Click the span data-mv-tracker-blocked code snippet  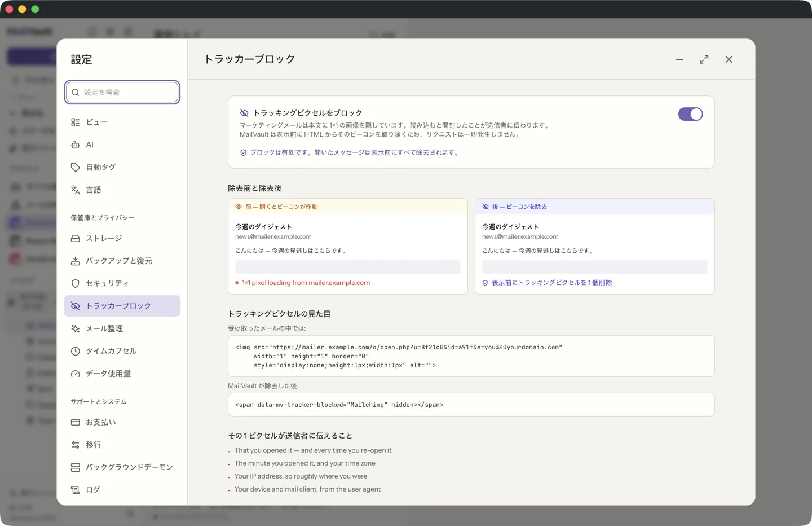coord(471,405)
